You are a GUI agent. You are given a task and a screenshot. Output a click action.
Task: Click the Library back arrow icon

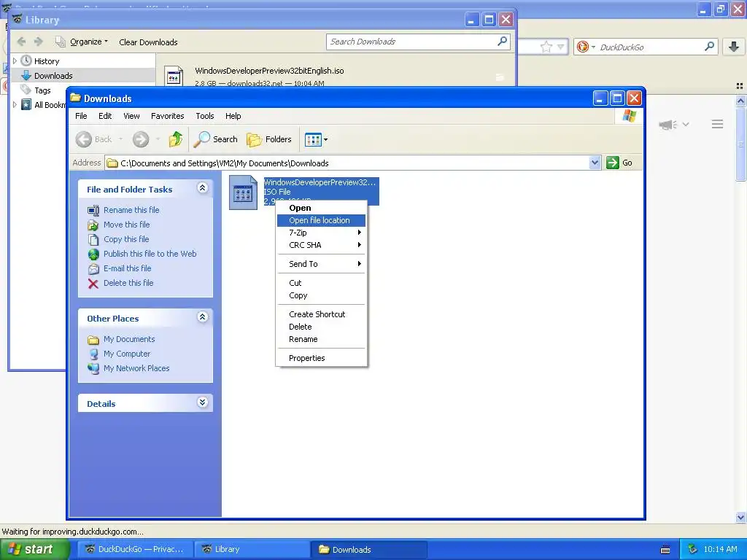(21, 42)
